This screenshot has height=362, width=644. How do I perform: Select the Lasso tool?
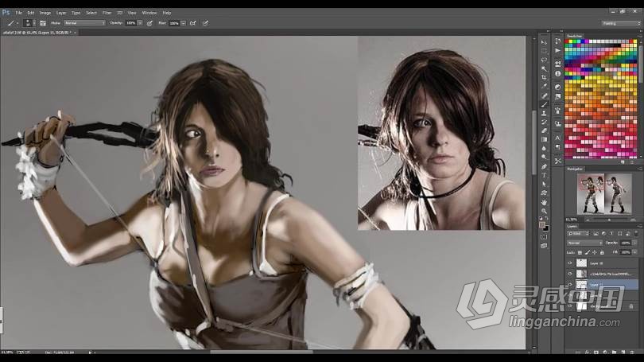pyautogui.click(x=544, y=60)
